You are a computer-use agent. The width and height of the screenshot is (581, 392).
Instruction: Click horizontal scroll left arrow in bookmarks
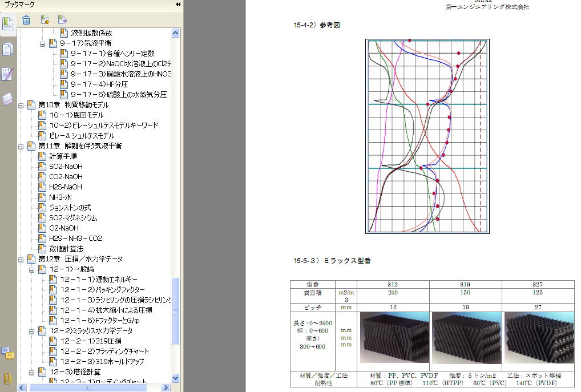[x=21, y=387]
